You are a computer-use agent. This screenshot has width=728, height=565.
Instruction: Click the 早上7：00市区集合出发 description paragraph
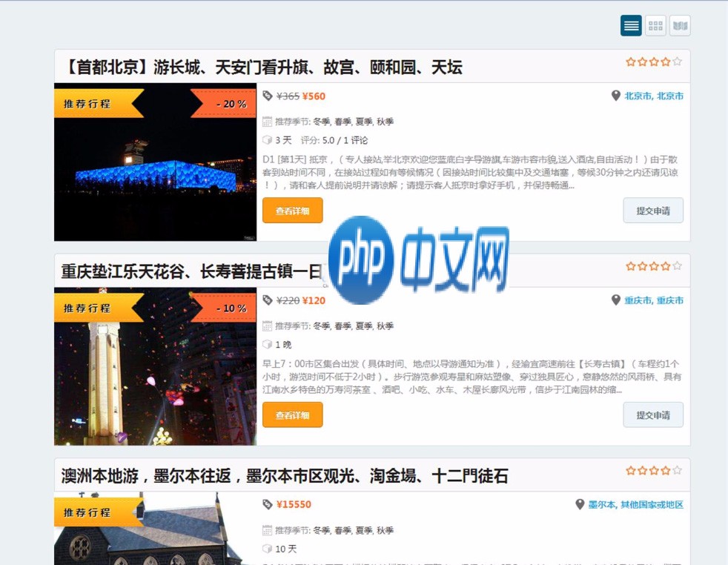pyautogui.click(x=471, y=377)
